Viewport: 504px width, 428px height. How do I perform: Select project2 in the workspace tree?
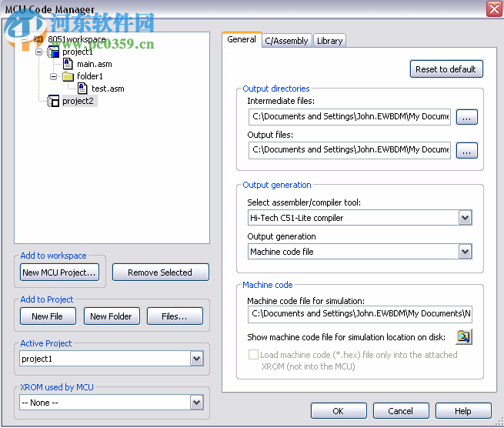tap(78, 101)
